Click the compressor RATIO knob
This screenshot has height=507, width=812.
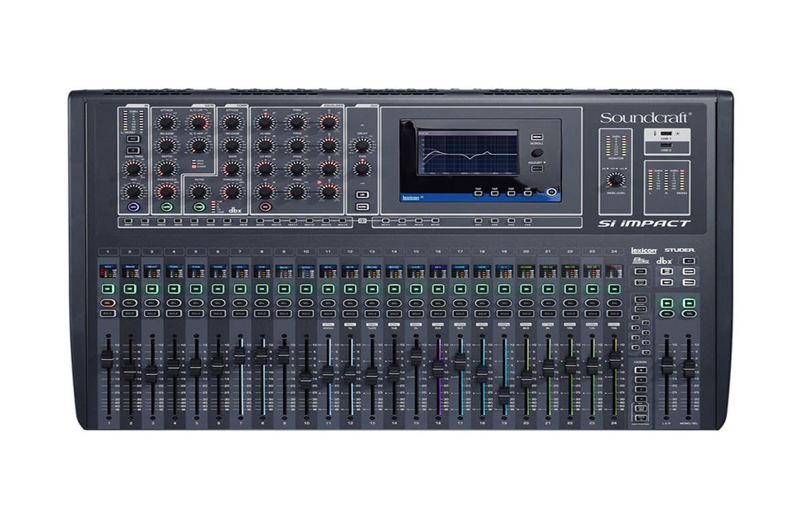[199, 192]
